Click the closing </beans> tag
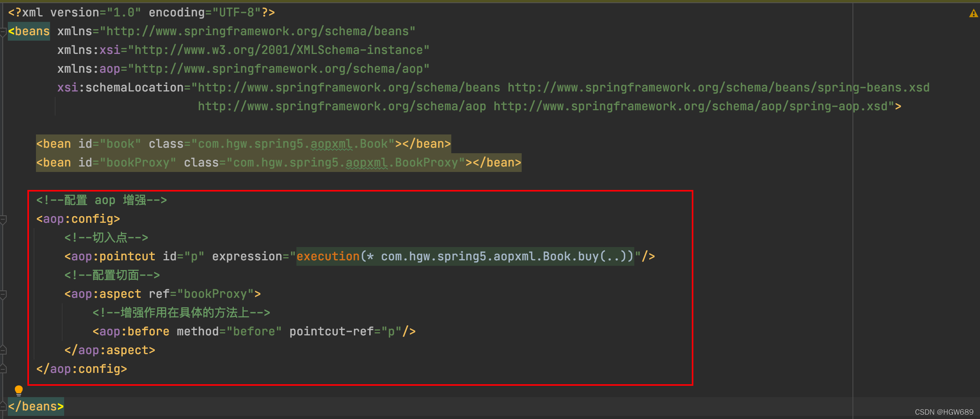Viewport: 980px width, 419px height. point(36,406)
